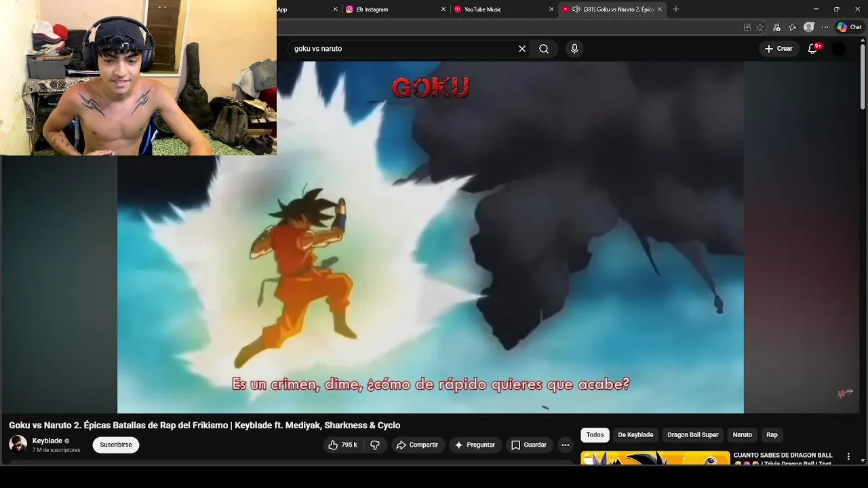Select the Todos filter chip
Screen dimensions: 868x488
[595, 435]
